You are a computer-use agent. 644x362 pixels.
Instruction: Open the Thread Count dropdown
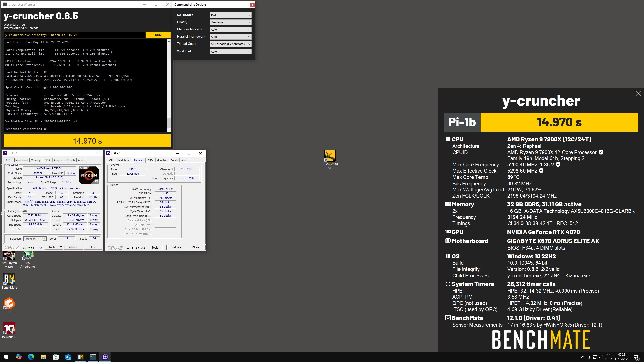[x=230, y=44]
